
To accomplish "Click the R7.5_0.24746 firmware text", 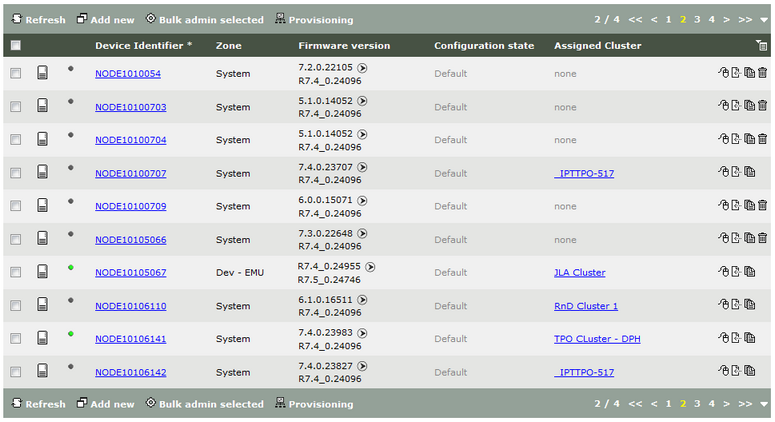I will point(329,280).
